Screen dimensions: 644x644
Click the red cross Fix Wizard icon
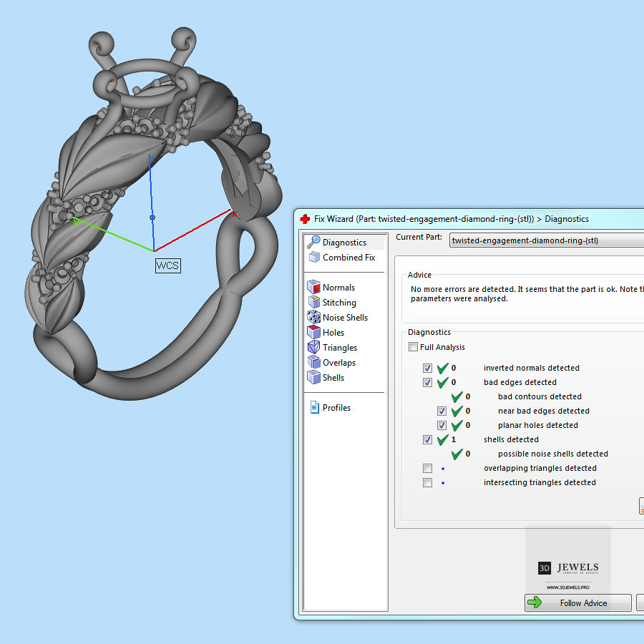coord(305,219)
